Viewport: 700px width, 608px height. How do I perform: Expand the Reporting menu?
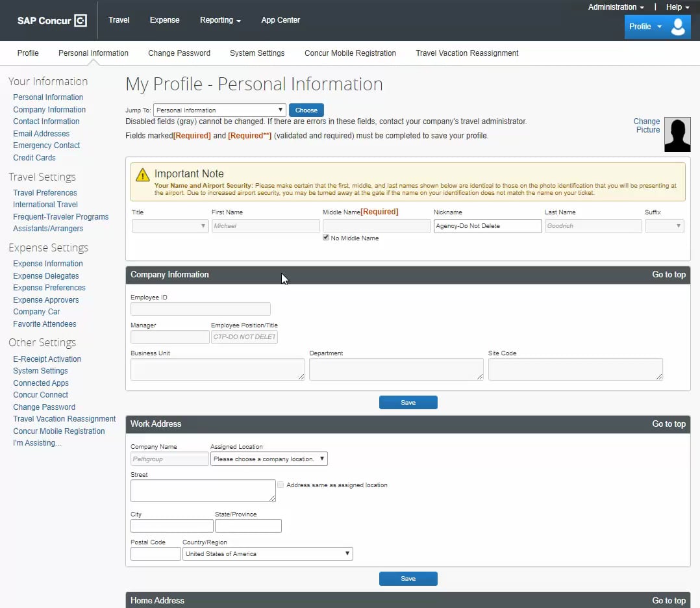[x=220, y=20]
